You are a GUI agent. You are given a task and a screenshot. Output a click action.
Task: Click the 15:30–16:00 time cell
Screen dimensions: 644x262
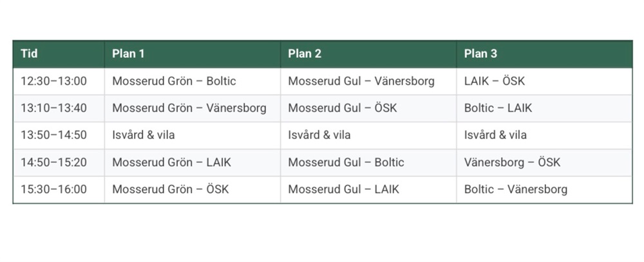[x=53, y=189]
